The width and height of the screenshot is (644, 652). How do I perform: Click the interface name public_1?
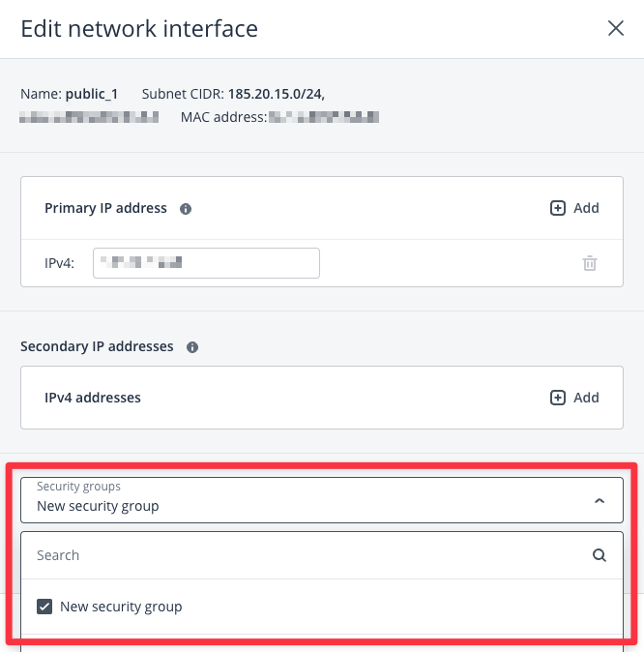91,95
